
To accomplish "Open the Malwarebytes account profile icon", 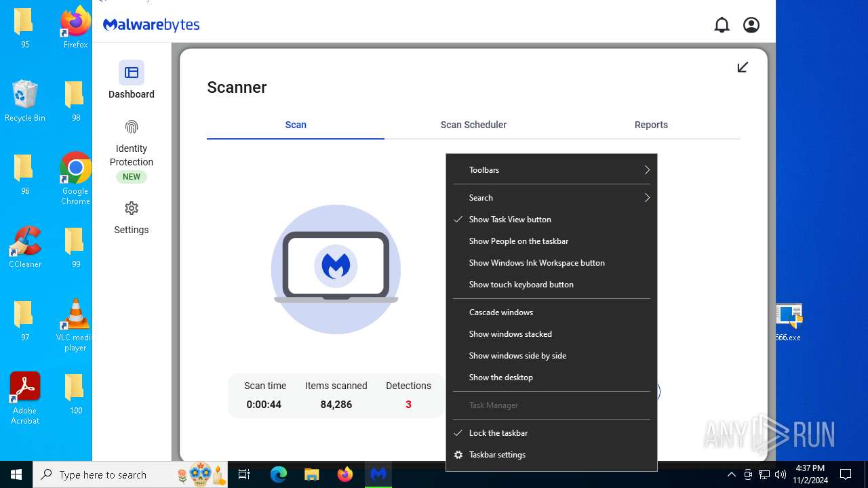I will click(751, 25).
